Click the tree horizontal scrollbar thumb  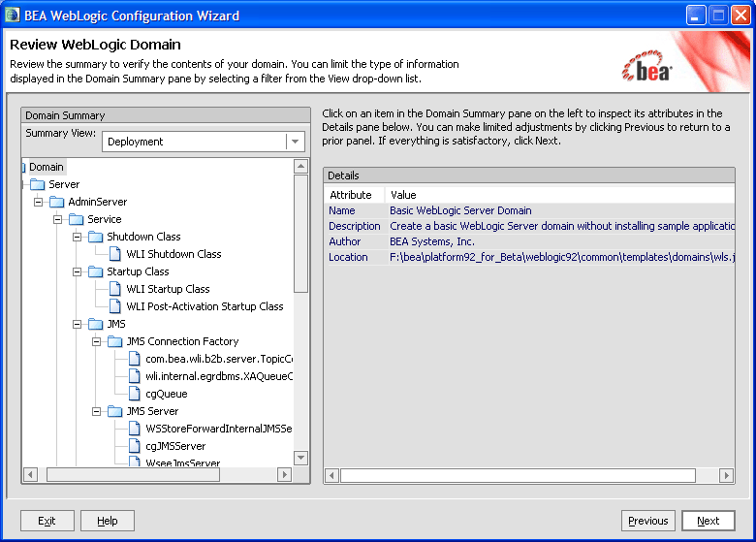coord(133,474)
